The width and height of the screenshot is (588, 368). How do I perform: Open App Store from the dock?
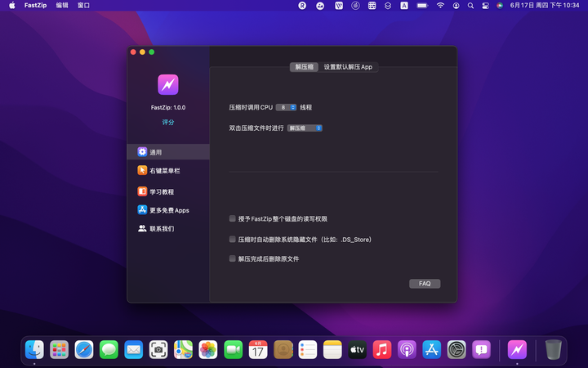(432, 350)
